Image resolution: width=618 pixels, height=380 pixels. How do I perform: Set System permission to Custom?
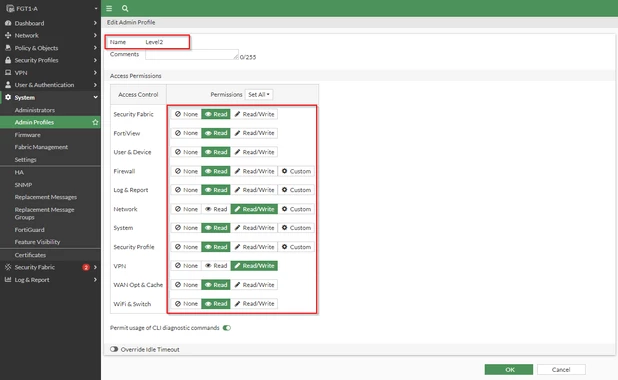coord(296,228)
